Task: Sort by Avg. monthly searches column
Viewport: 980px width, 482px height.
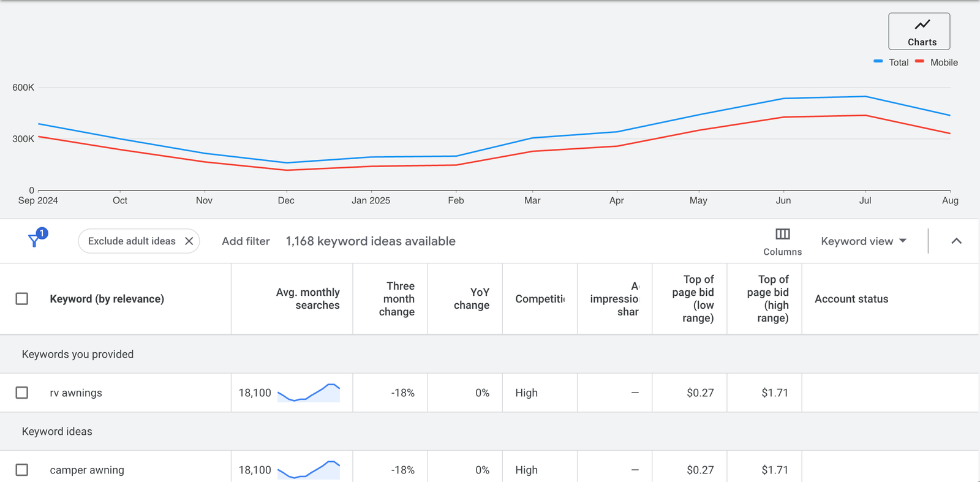Action: point(307,299)
